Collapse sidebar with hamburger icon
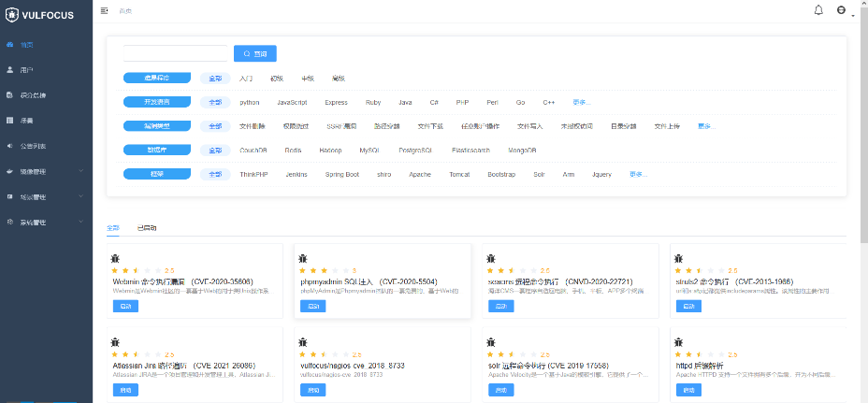Screen dimensions: 868x403 click(104, 10)
